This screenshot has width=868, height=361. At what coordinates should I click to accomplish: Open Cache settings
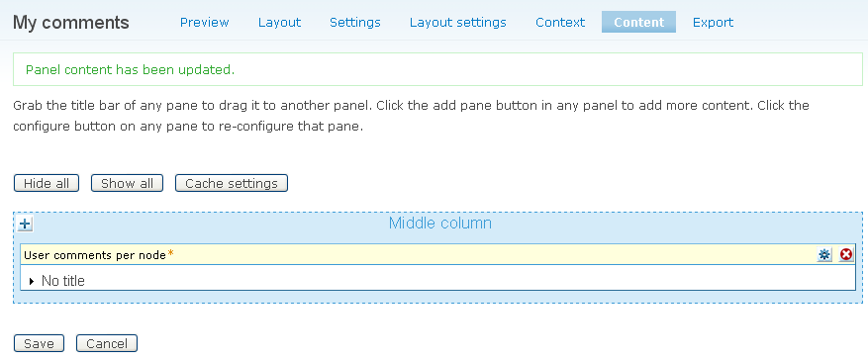[232, 184]
